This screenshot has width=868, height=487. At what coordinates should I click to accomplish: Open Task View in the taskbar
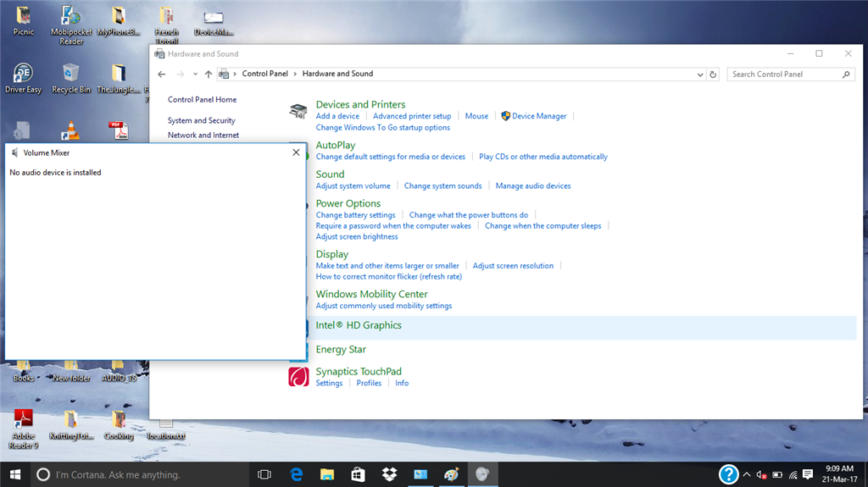(x=264, y=475)
